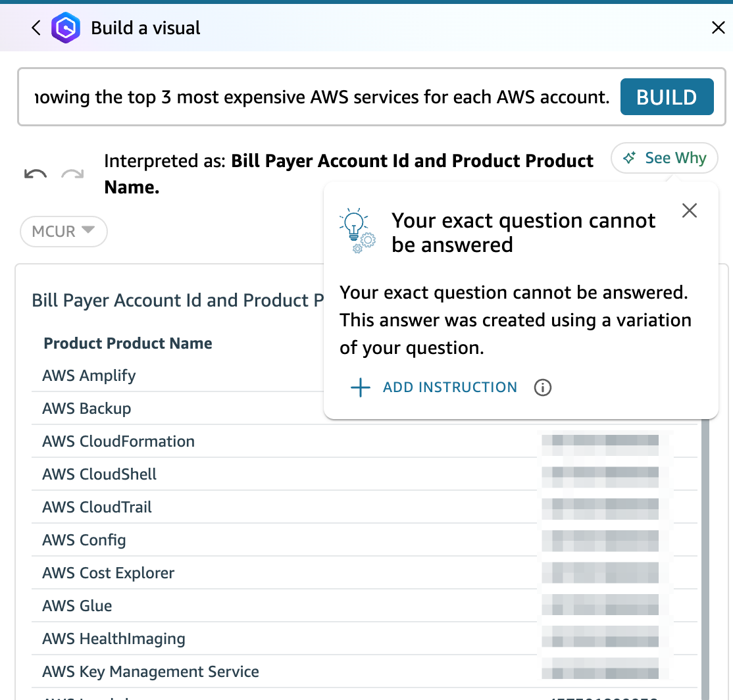Select the AWS HealthImaging row
733x700 pixels.
(x=365, y=639)
